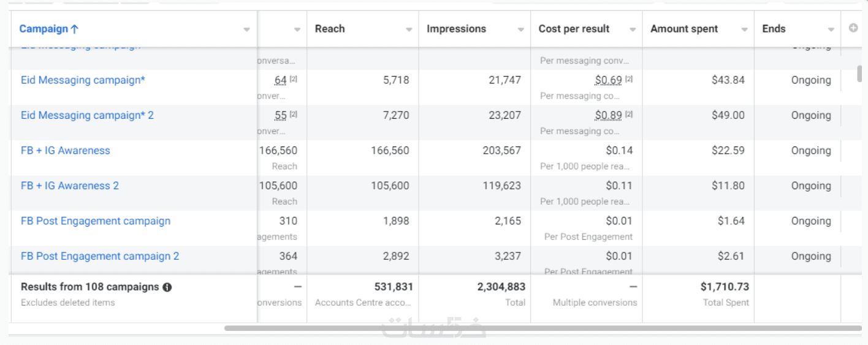Click footnote marker beside $0.89 cost
The width and height of the screenshot is (868, 345).
coord(629,115)
